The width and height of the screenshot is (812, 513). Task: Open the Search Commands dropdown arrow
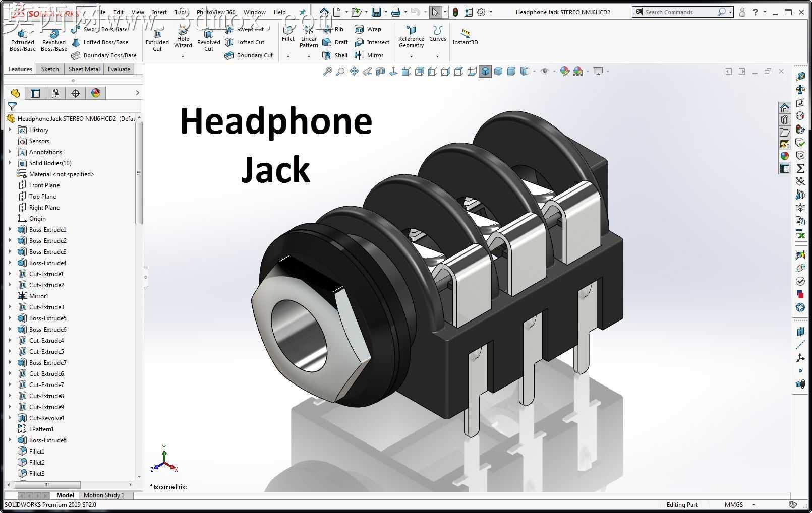(x=730, y=12)
